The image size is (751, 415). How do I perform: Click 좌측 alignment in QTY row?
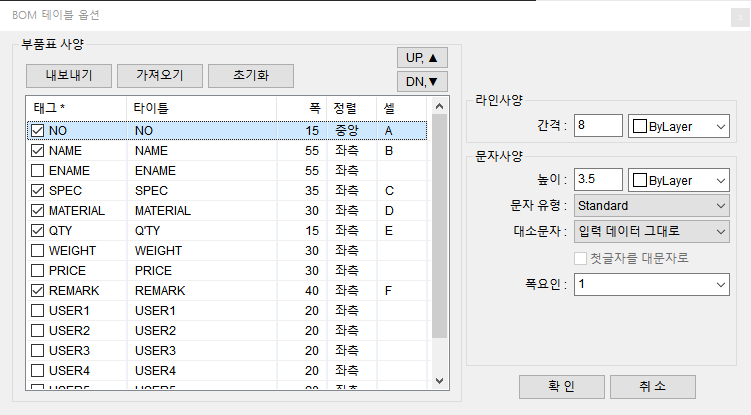point(347,231)
